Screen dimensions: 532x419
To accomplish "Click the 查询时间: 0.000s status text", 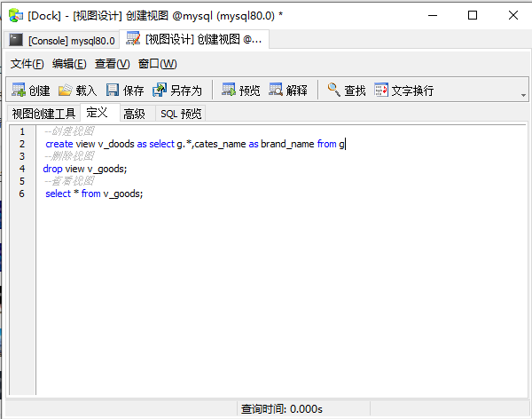I will pyautogui.click(x=282, y=409).
